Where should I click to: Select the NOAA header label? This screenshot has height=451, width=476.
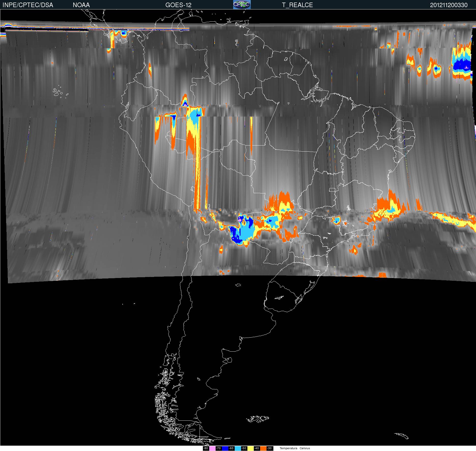[81, 5]
